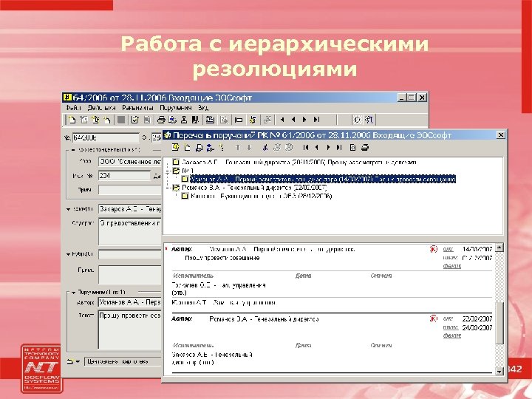Click Факт link in Усманов resolution block
This screenshot has height=399, width=532.
452,266
